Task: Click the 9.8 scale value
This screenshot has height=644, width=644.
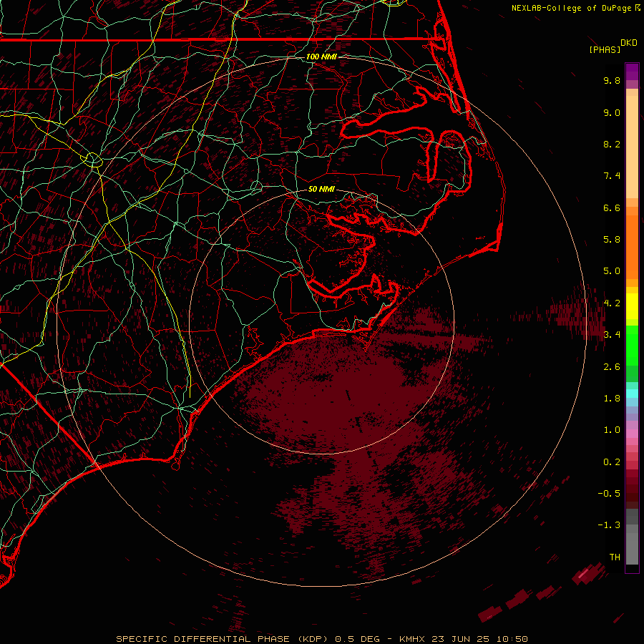Action: click(x=612, y=80)
